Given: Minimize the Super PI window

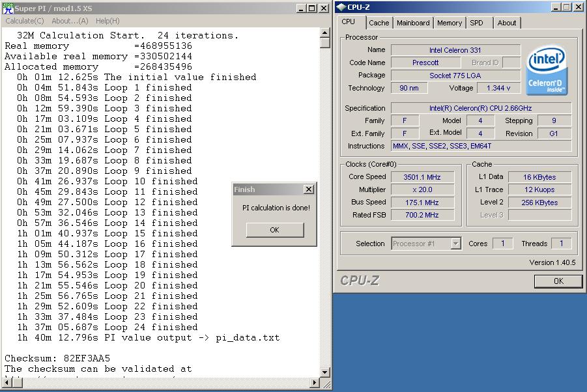Looking at the screenshot, I should click(300, 8).
